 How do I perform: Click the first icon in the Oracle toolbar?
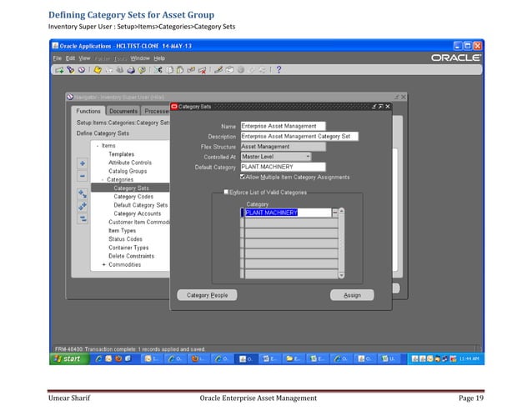60,70
